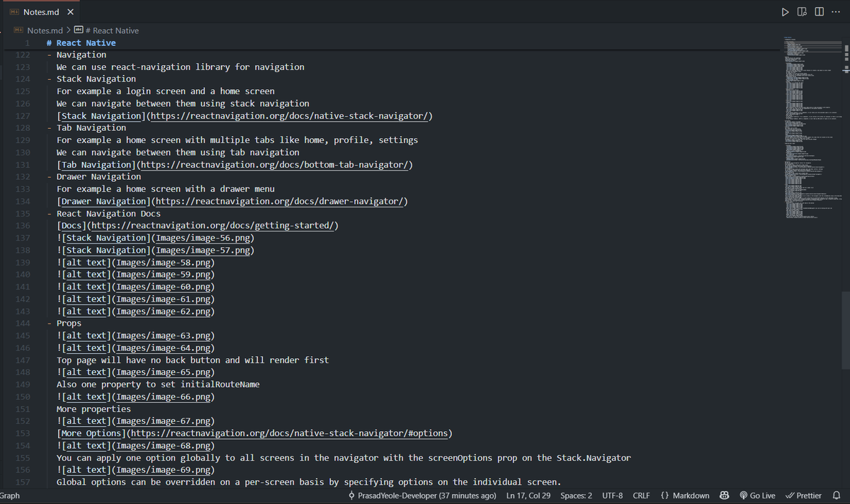The width and height of the screenshot is (850, 504).
Task: Start Go Live server
Action: (757, 496)
